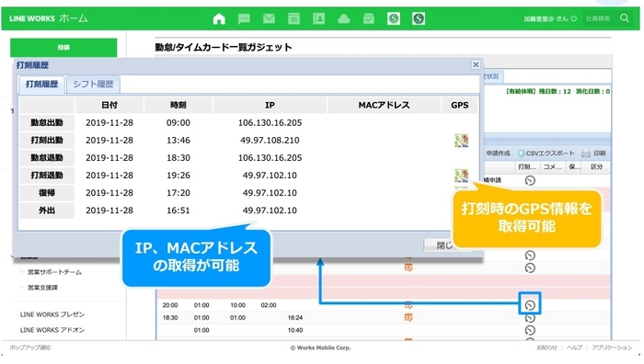644x364 pixels.
Task: Select the 外出 row label
Action: pyautogui.click(x=47, y=210)
